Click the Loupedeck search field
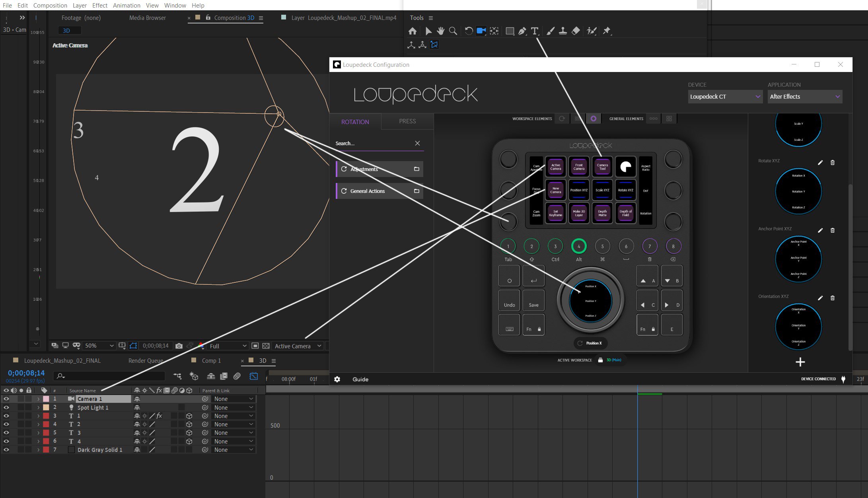Screen dimensions: 868x498 click(372, 144)
